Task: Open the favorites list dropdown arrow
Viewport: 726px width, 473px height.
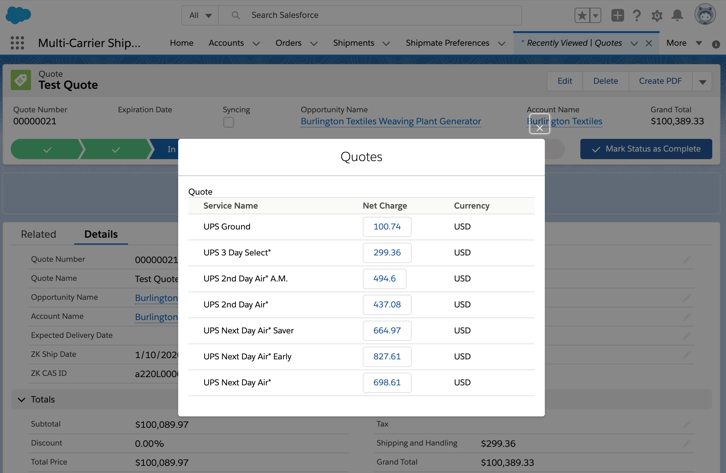Action: pyautogui.click(x=595, y=15)
